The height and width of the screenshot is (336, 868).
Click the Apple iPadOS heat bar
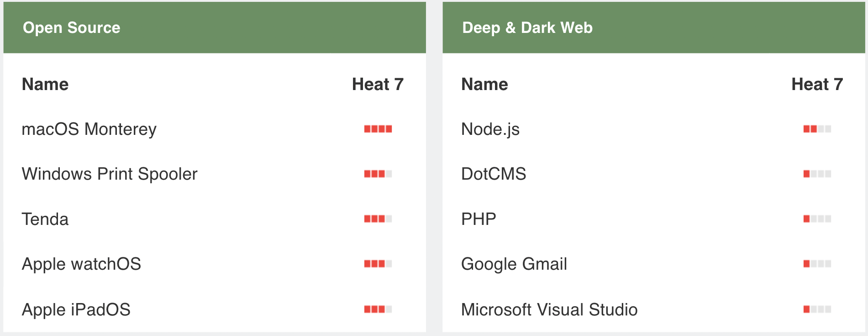[x=378, y=309]
